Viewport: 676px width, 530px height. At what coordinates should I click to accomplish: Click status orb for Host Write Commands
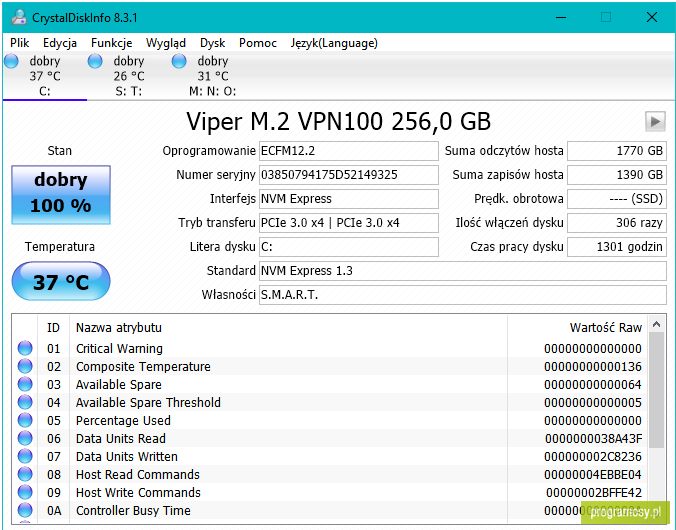[25, 492]
